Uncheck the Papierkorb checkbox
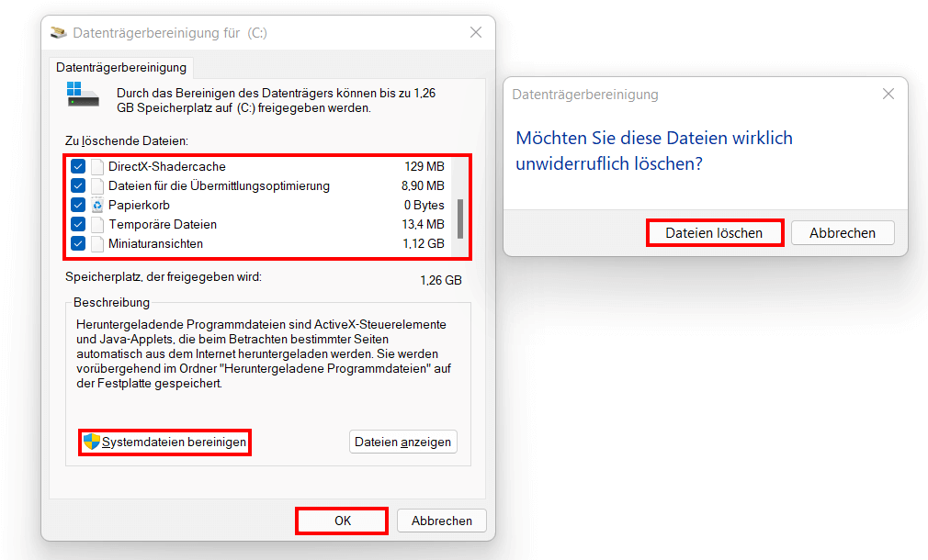 pyautogui.click(x=78, y=206)
